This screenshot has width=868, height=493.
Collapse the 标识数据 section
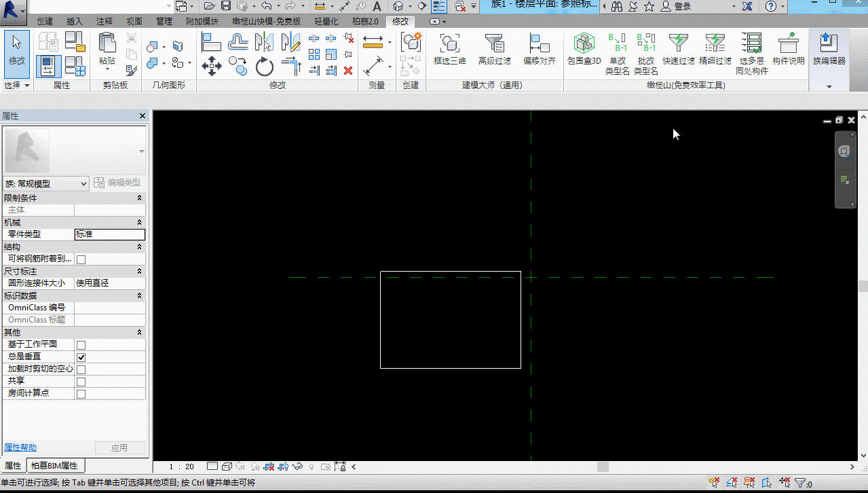[139, 296]
